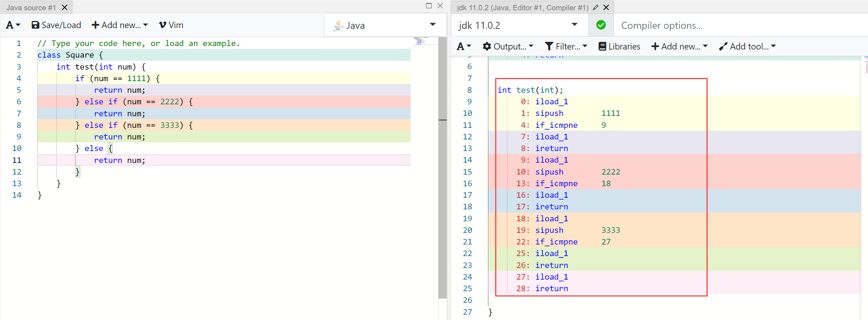Close the jdk 11.0.2 compiler tab
The height and width of the screenshot is (320, 868).
[606, 7]
